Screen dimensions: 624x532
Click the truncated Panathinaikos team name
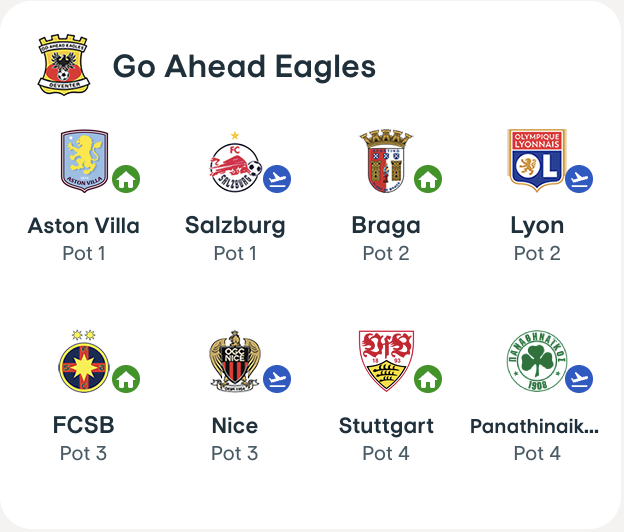coord(535,426)
